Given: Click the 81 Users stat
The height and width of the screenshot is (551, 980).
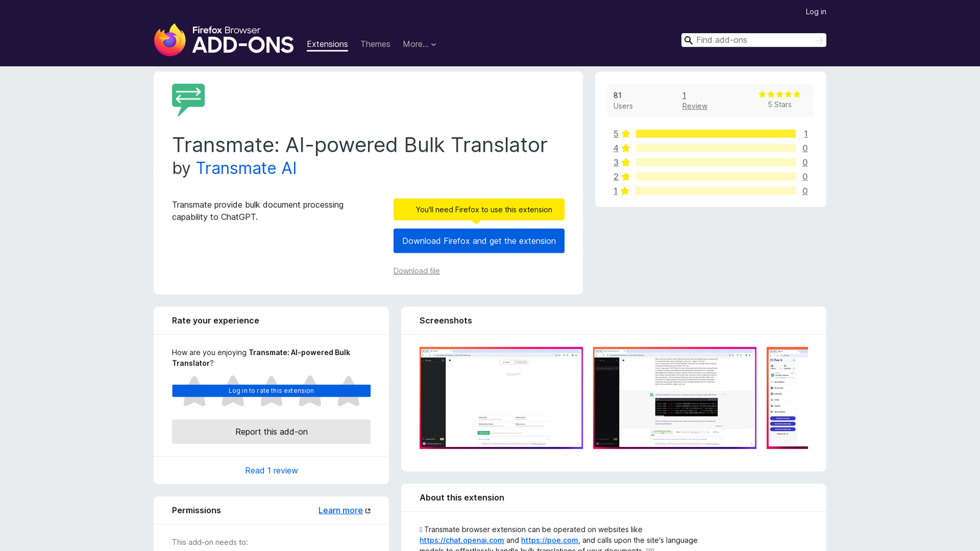Looking at the screenshot, I should 623,100.
